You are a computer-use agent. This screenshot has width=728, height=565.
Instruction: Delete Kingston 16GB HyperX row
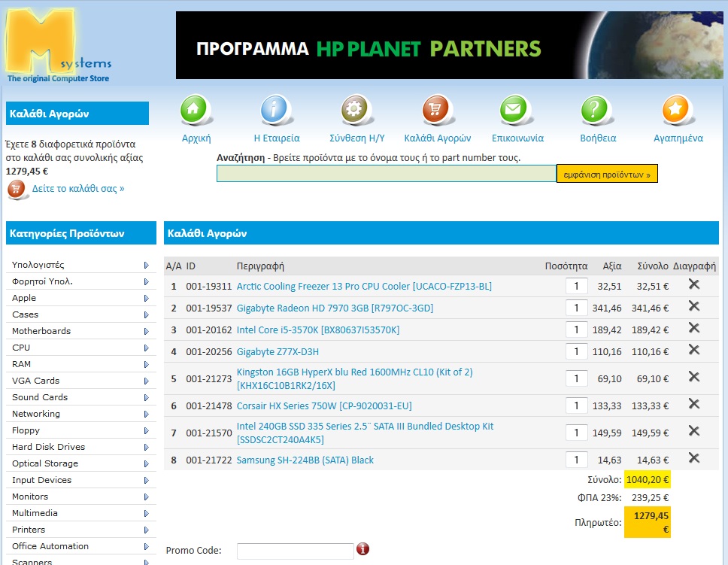(693, 377)
